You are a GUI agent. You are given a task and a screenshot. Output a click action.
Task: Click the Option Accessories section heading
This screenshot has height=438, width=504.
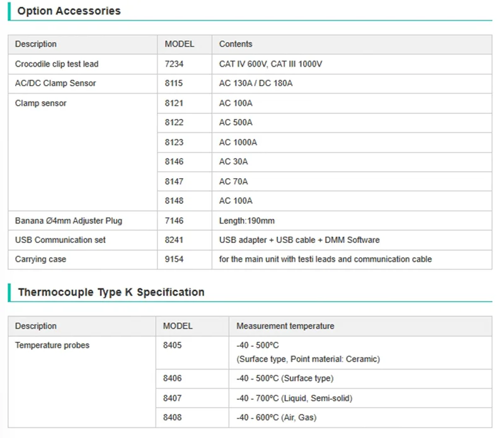pyautogui.click(x=69, y=11)
